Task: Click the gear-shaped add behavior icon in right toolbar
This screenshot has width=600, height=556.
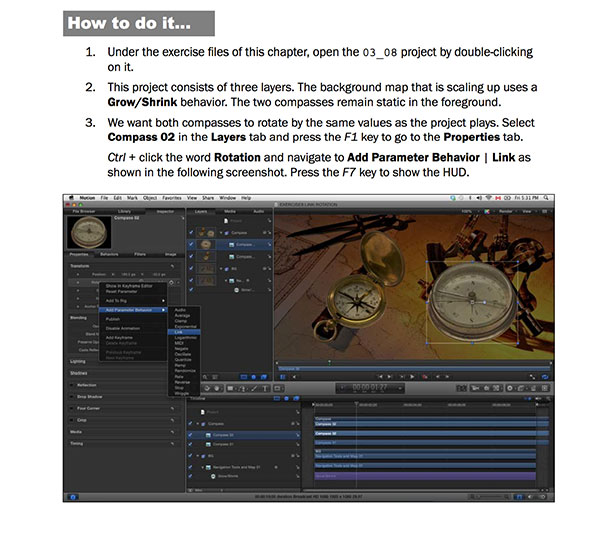Action: coord(510,388)
